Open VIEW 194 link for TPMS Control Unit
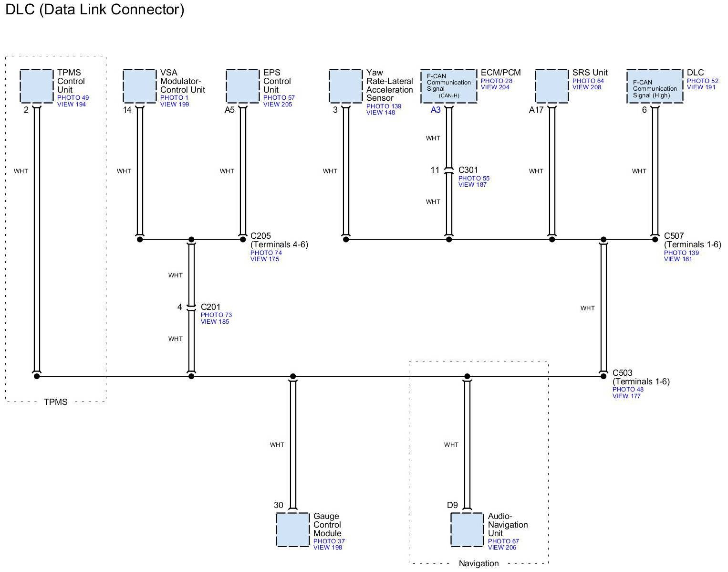This screenshot has height=572, width=728. (x=71, y=105)
